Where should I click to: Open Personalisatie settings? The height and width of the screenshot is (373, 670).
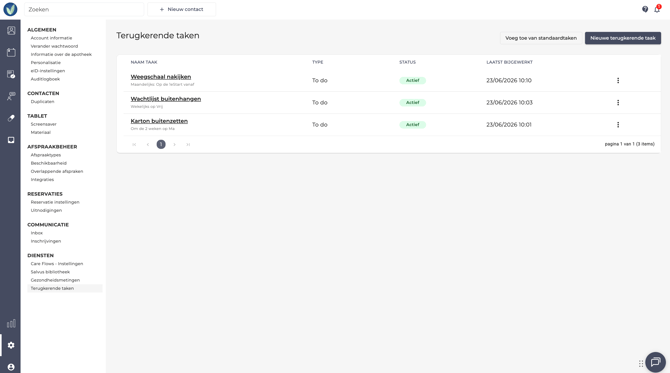(46, 62)
